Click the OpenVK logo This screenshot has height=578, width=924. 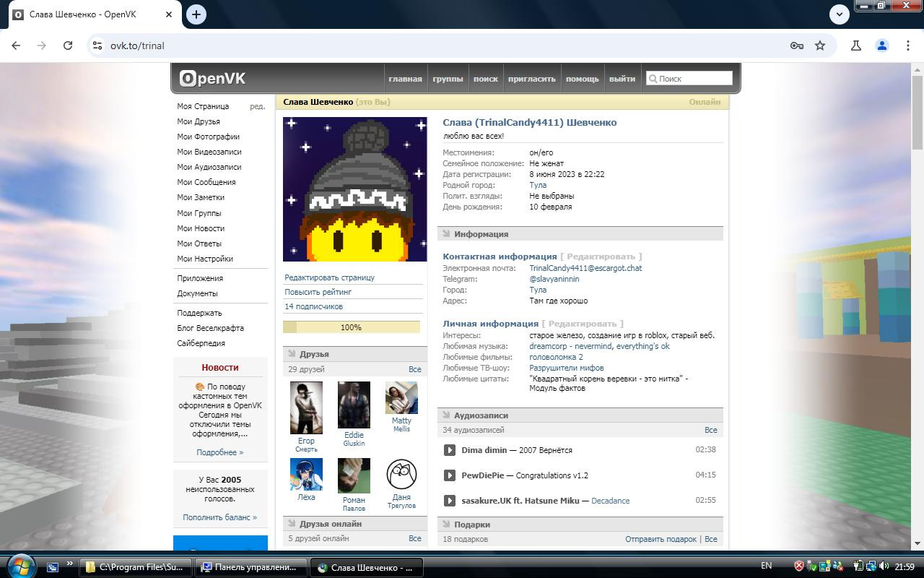pos(212,78)
